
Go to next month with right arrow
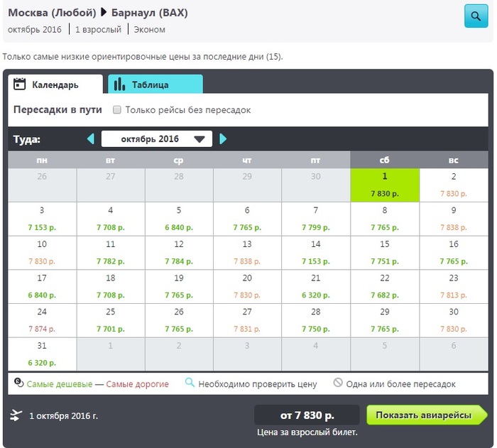[223, 139]
